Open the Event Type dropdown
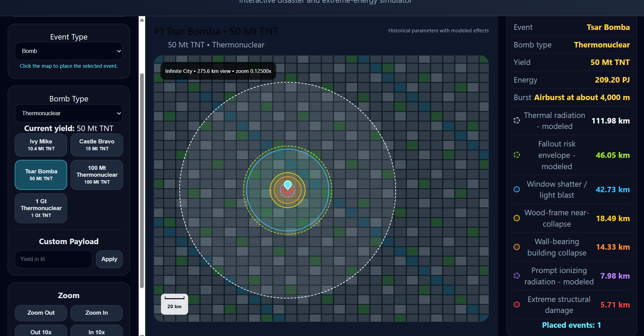 [69, 51]
